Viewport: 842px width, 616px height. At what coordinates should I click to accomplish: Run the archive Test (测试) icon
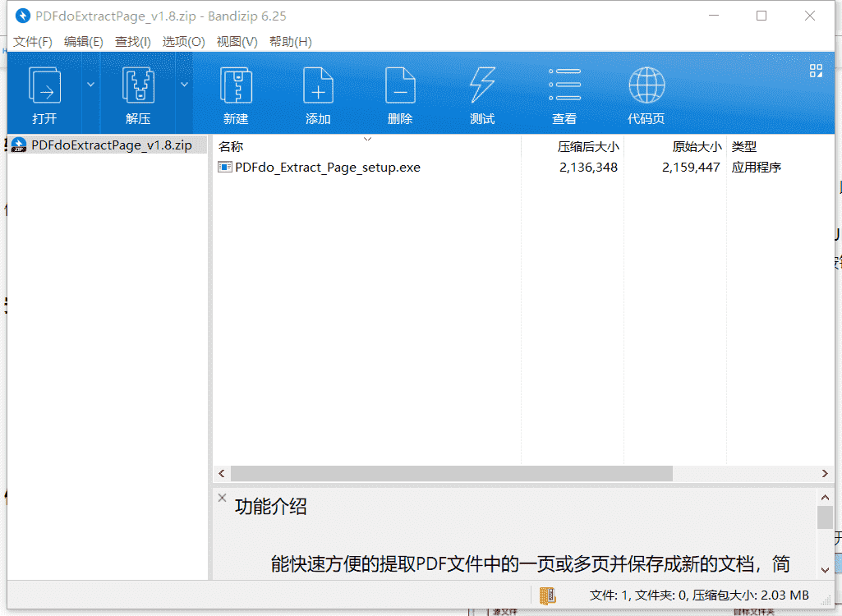coord(482,85)
